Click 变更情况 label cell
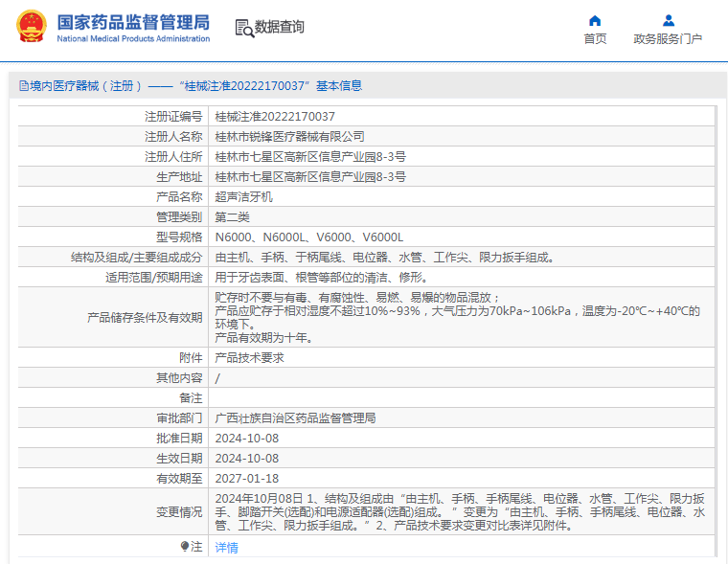 (179, 512)
